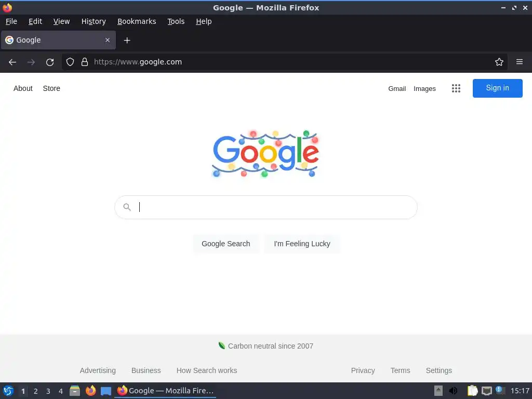Switch to virtual desktop 3
Image resolution: width=532 pixels, height=399 pixels.
(48, 391)
